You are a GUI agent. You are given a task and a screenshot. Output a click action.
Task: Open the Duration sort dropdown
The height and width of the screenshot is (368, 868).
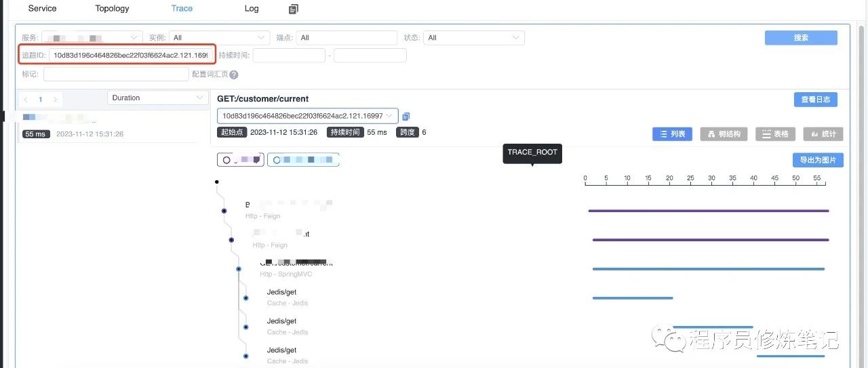[157, 98]
